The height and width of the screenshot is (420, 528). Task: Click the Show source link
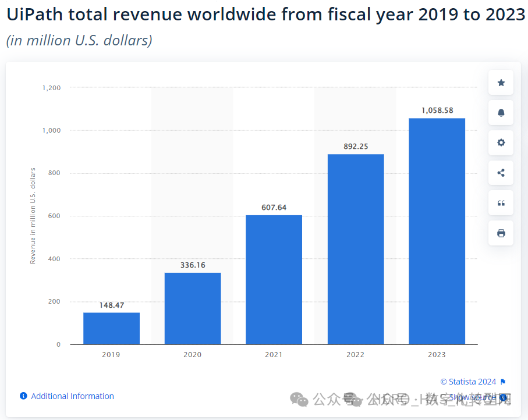pos(473,397)
